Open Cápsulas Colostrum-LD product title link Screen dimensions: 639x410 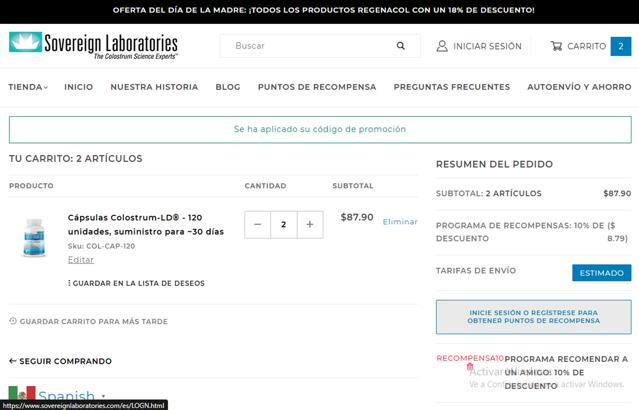point(146,225)
